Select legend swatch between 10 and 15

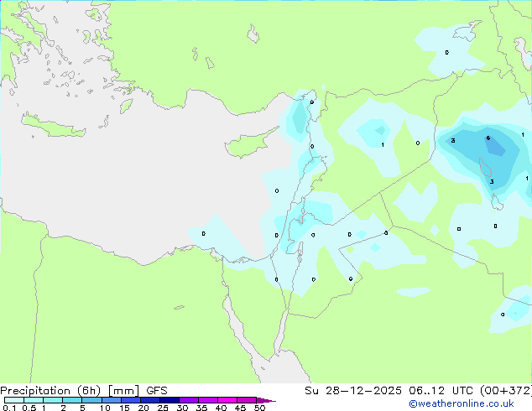click(112, 400)
